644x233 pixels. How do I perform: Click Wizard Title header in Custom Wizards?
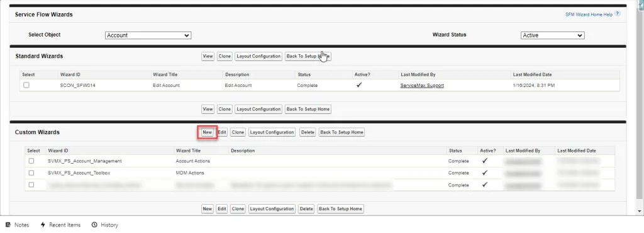pos(188,151)
